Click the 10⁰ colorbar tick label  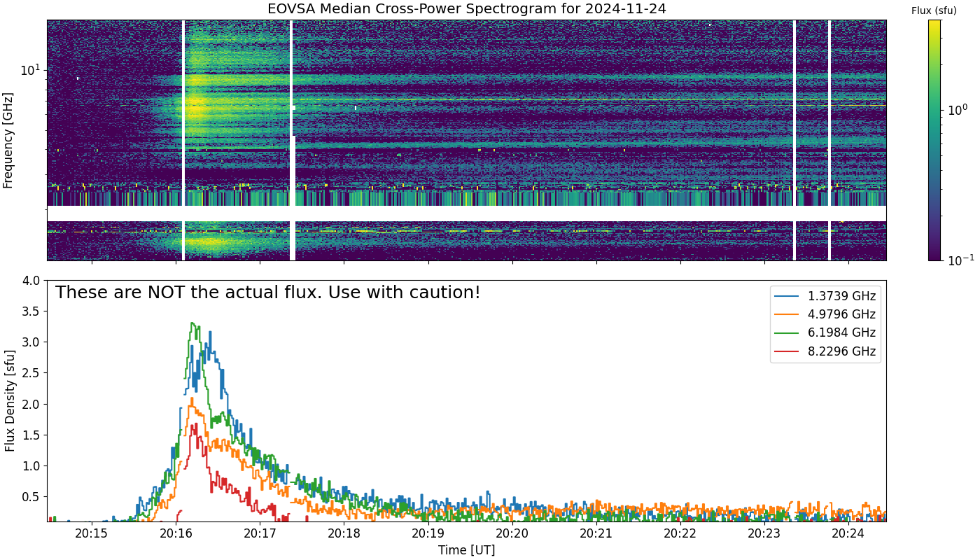coord(957,108)
